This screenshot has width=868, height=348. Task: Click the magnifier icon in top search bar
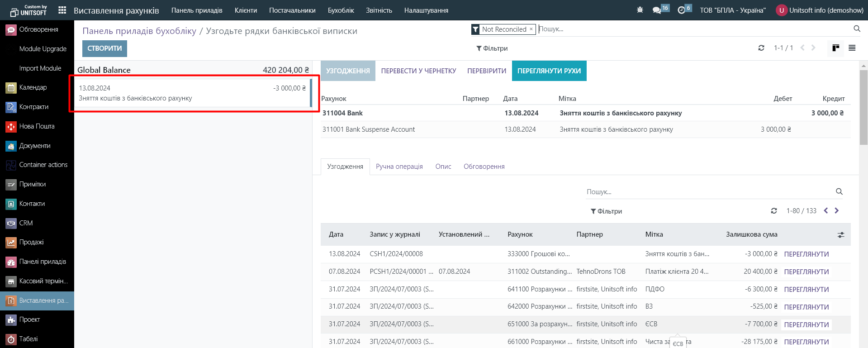[x=857, y=29]
